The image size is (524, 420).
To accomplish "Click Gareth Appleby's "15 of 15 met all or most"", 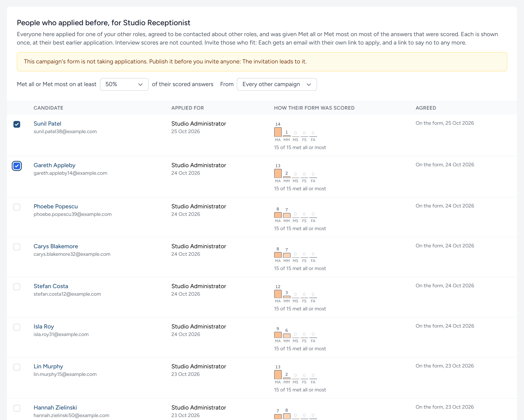I will tap(300, 189).
